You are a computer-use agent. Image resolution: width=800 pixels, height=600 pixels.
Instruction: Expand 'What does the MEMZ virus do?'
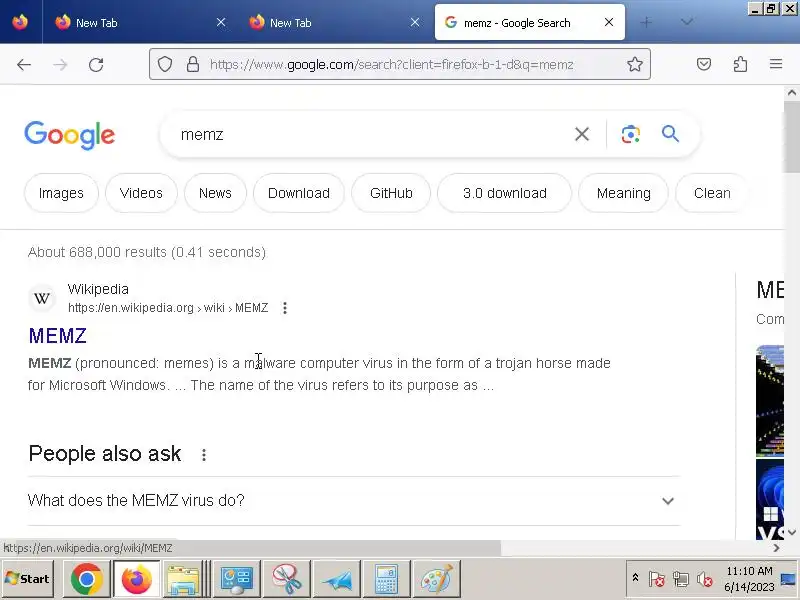(354, 501)
